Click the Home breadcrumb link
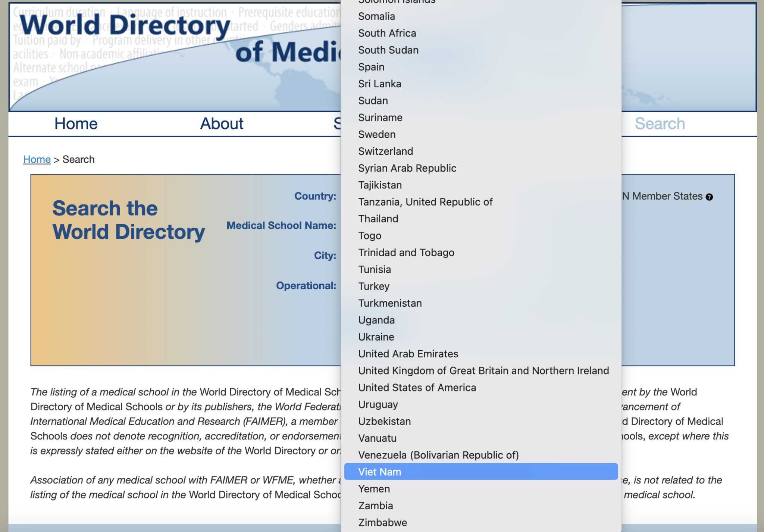The height and width of the screenshot is (532, 764). point(37,159)
